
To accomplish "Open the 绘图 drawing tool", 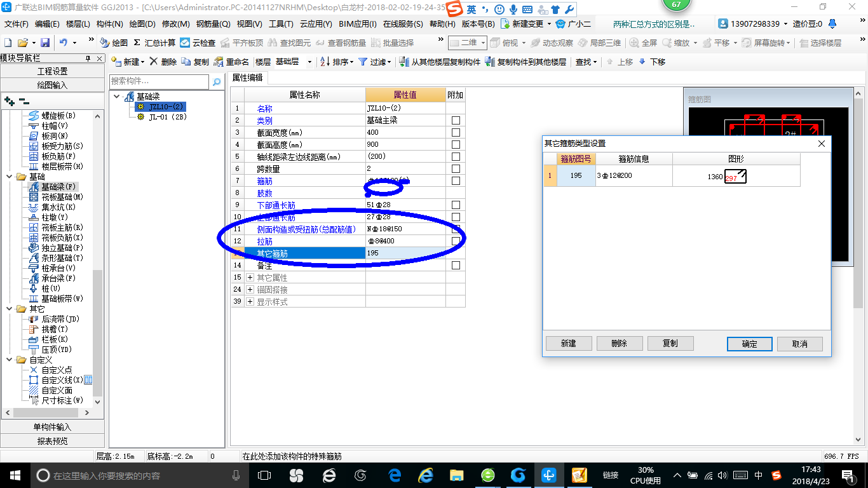I will point(114,43).
